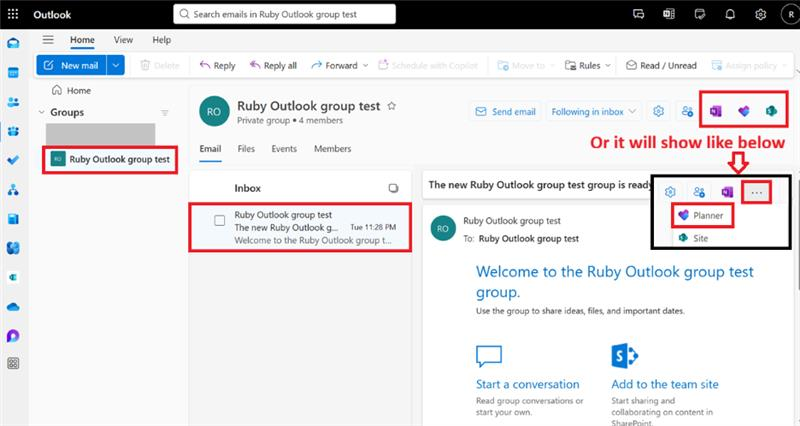Open SharePoint site icon in group header
The width and height of the screenshot is (800, 426).
[771, 111]
